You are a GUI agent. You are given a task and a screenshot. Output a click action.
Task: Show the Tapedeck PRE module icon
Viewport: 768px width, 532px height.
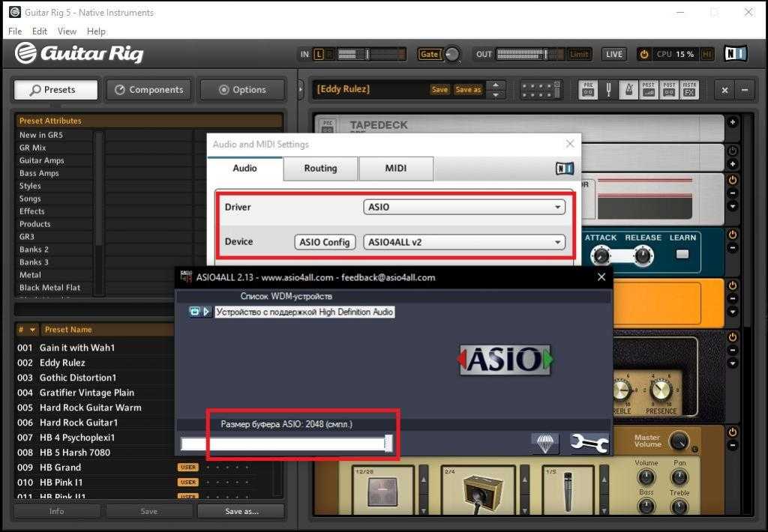(x=588, y=90)
